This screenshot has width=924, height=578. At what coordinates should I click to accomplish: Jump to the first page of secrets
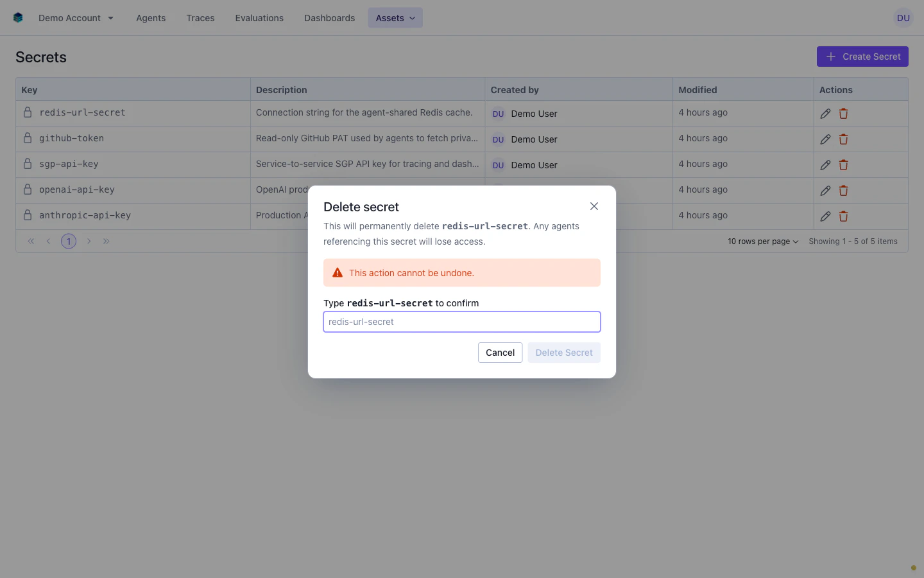coord(31,241)
